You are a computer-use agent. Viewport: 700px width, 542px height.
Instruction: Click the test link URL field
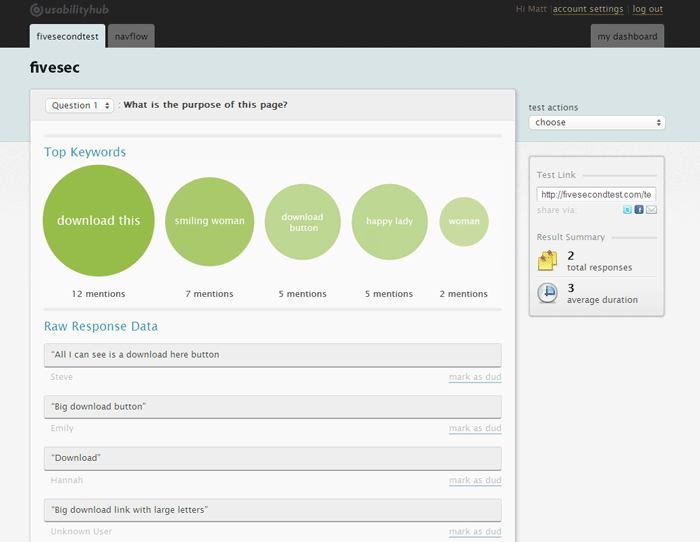[596, 194]
